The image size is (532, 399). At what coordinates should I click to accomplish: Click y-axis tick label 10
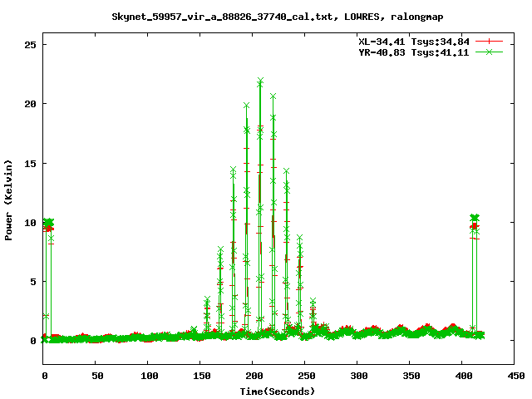point(30,223)
